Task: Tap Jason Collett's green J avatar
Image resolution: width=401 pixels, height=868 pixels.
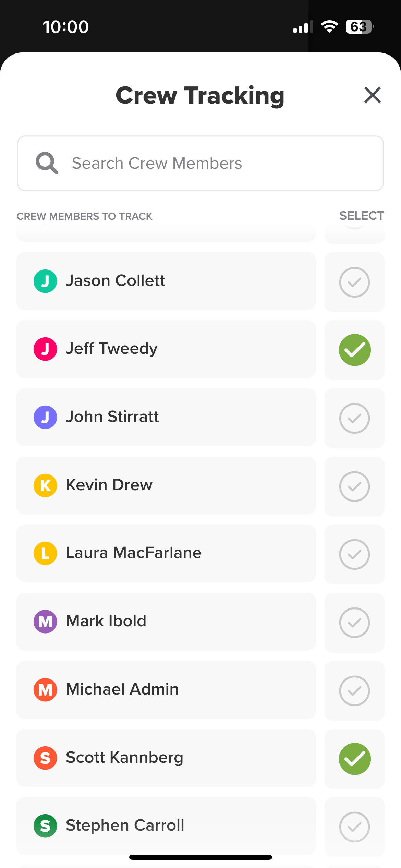Action: click(x=45, y=281)
